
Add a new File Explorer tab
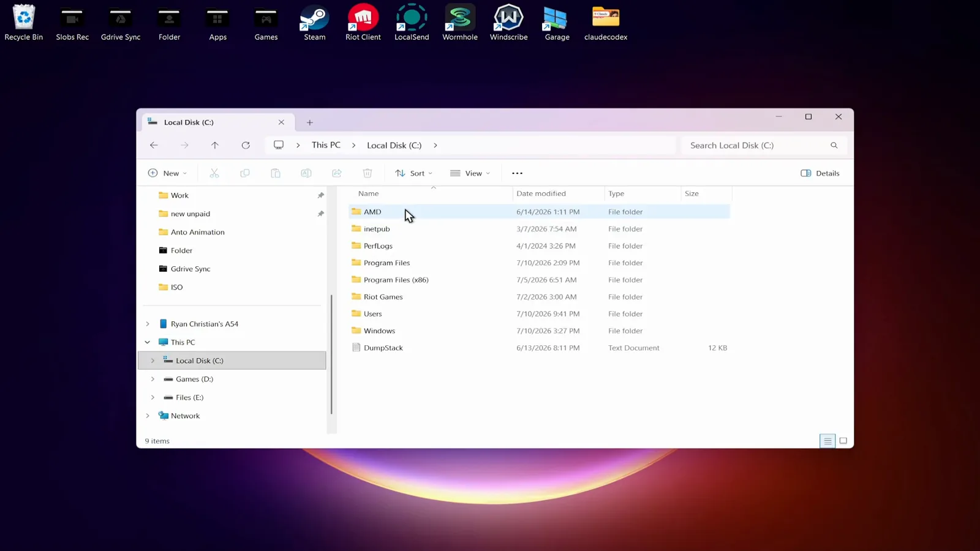(310, 122)
